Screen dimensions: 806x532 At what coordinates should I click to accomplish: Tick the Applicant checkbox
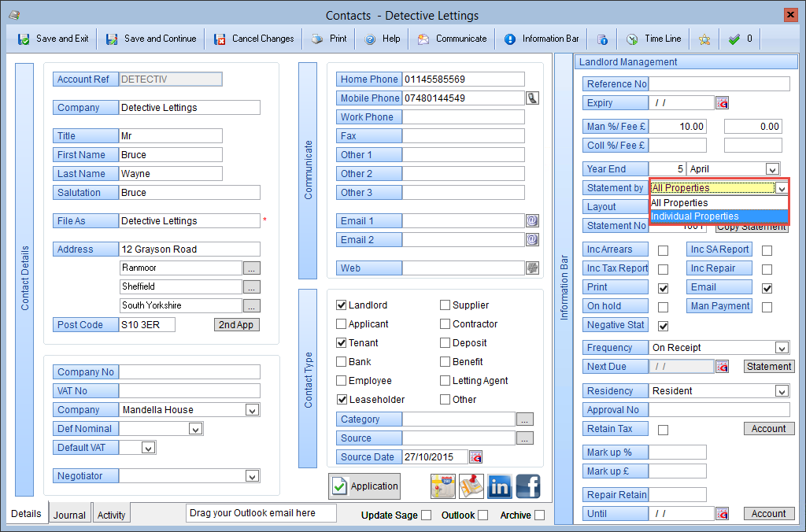tap(342, 323)
